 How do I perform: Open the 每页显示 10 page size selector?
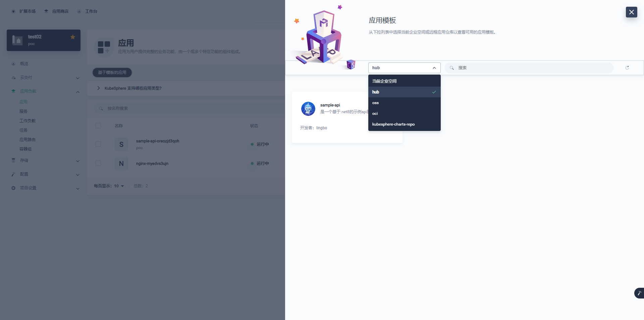coord(119,186)
